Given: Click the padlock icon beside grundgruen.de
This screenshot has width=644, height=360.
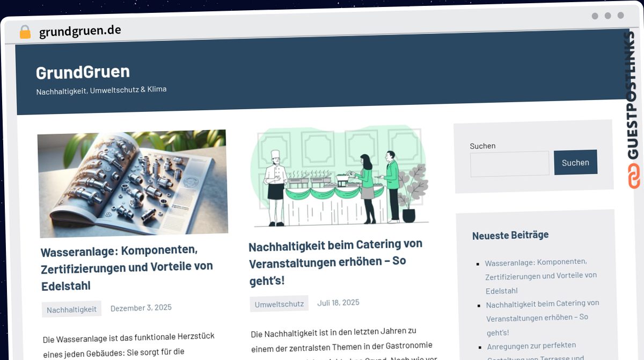Looking at the screenshot, I should click(x=25, y=32).
